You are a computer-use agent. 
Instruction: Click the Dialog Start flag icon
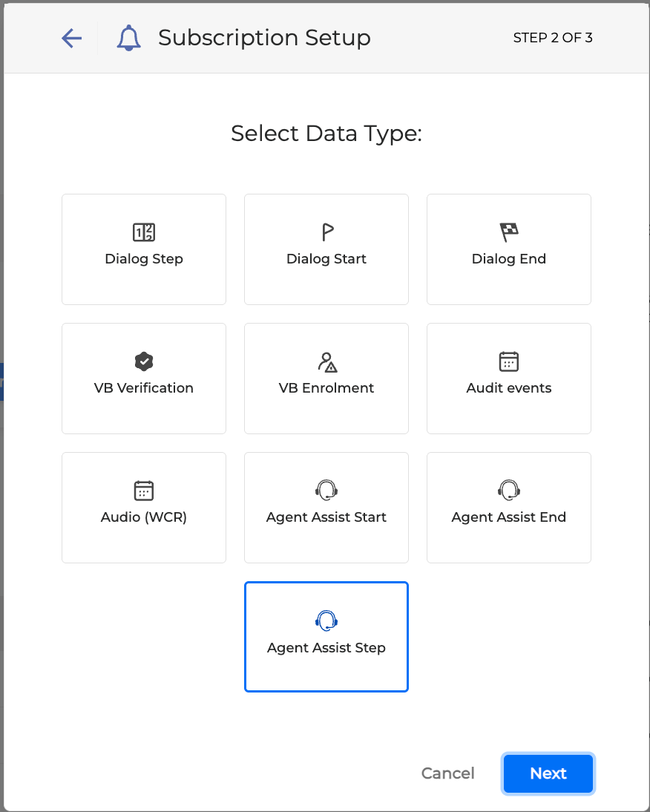(x=326, y=232)
